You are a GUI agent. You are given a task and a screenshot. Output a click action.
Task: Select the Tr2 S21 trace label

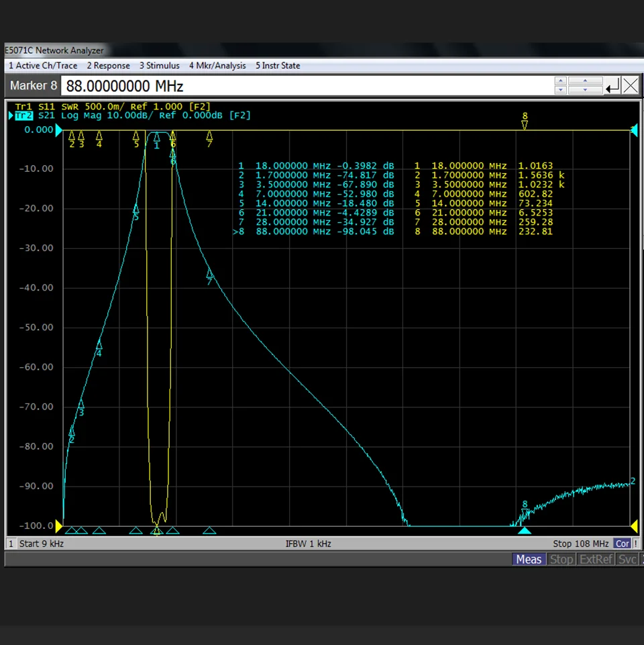coord(132,115)
